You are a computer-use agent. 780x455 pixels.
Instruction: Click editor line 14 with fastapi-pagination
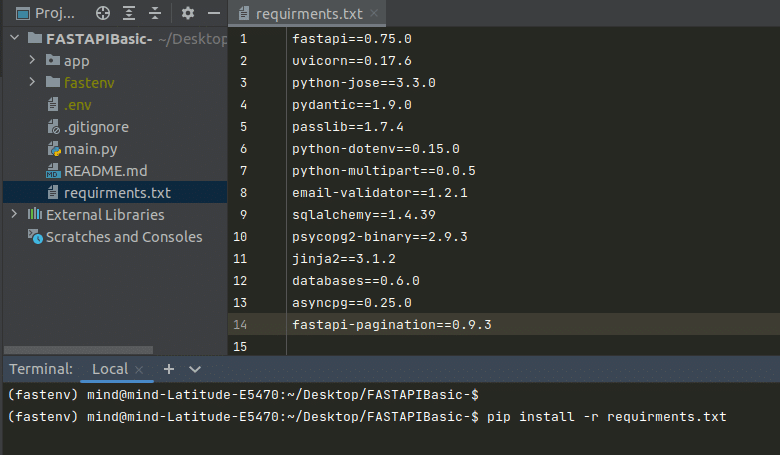coord(392,325)
